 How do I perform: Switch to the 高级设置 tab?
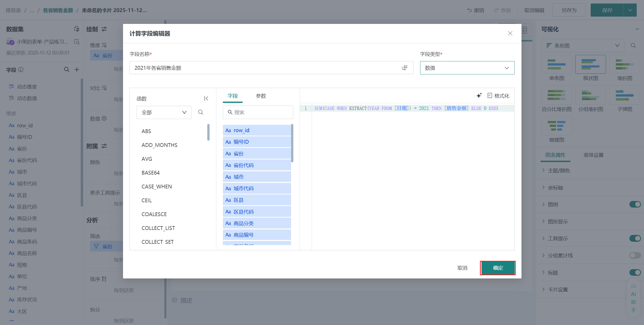[593, 155]
